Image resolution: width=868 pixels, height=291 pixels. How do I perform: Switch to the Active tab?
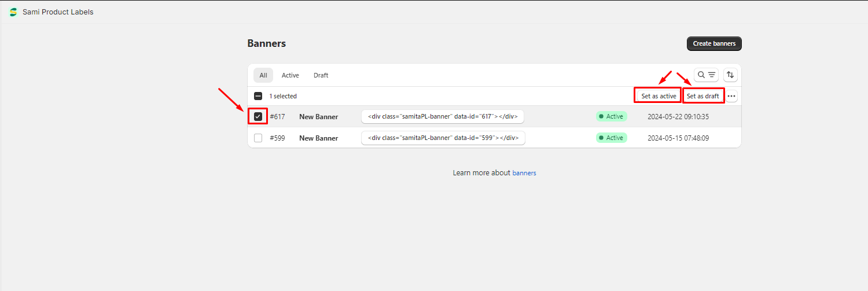coord(290,75)
